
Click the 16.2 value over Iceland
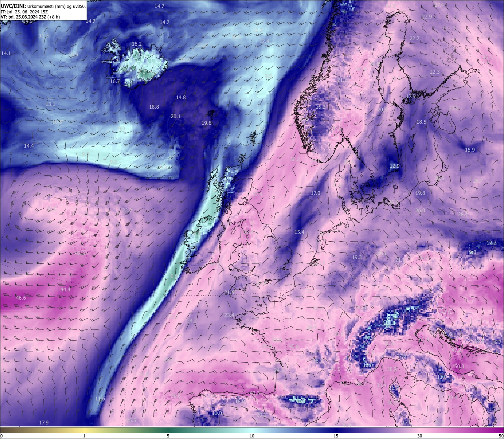pos(137,44)
